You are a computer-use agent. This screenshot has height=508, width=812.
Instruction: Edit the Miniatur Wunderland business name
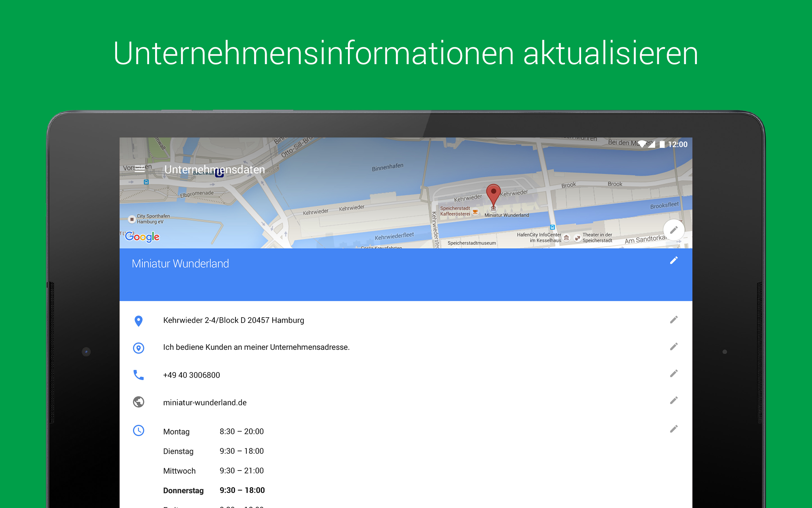pyautogui.click(x=674, y=260)
